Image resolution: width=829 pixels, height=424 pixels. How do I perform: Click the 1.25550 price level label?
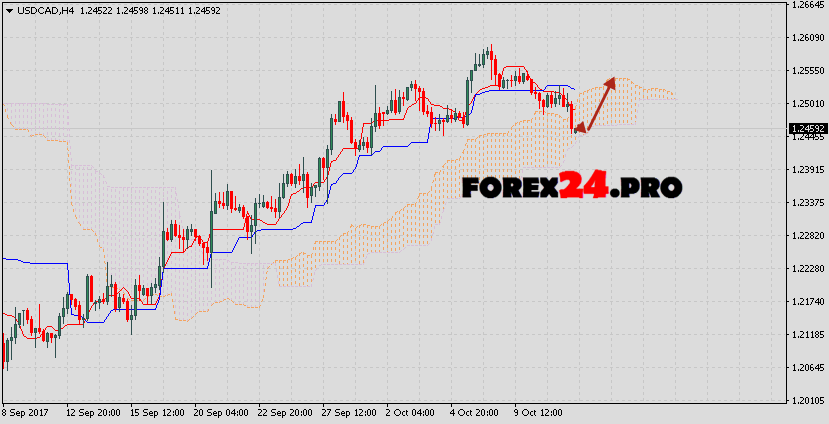(x=806, y=71)
